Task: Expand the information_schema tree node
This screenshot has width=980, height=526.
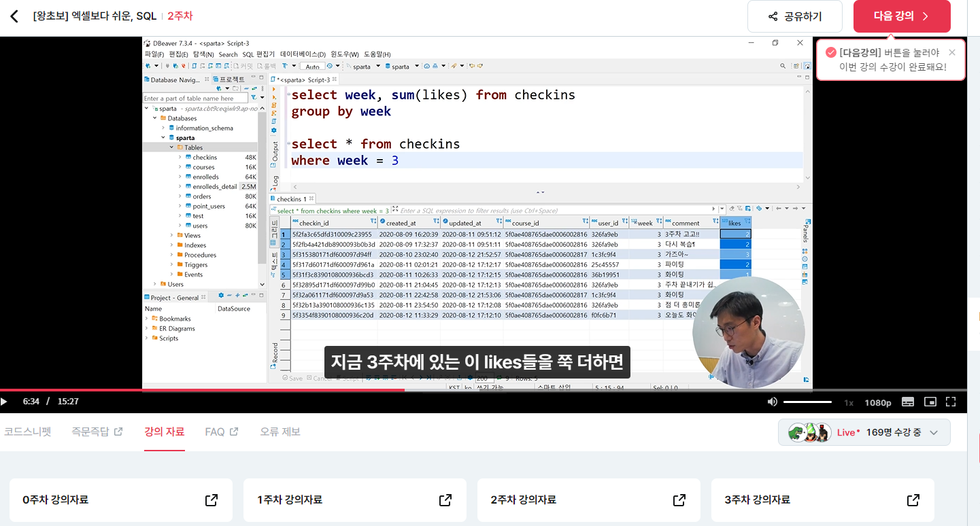Action: [163, 128]
